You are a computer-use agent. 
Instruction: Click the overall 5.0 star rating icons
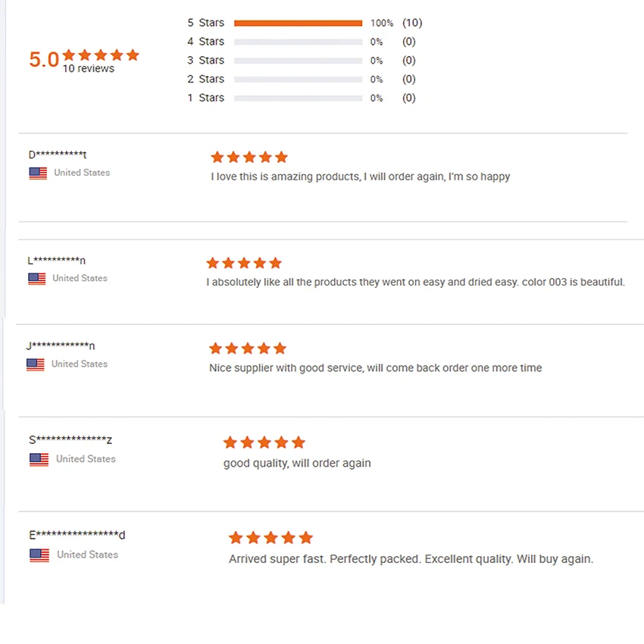[x=101, y=55]
